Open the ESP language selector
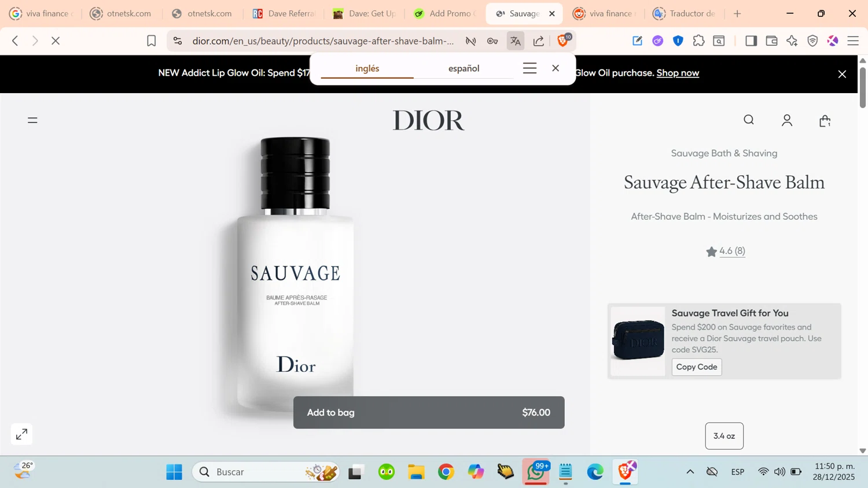Image resolution: width=868 pixels, height=488 pixels. pyautogui.click(x=738, y=472)
